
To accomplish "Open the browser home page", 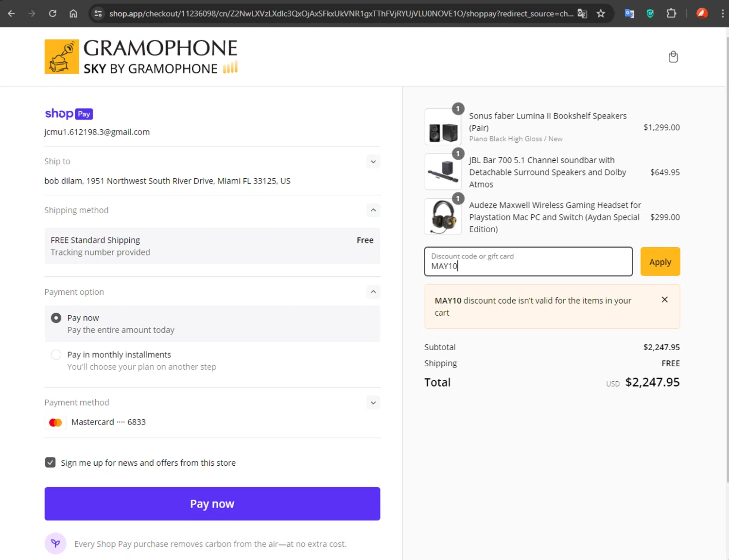I will tap(73, 14).
